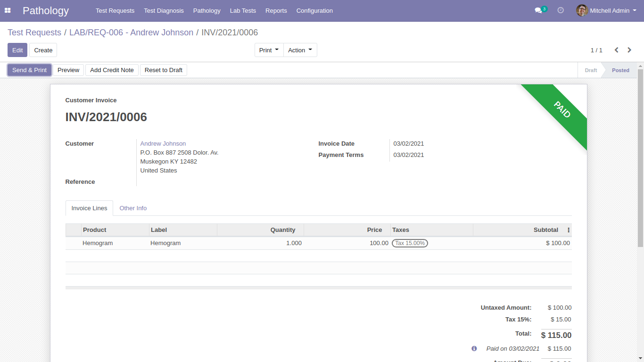
Task: Open the conversations messages icon
Action: click(538, 10)
